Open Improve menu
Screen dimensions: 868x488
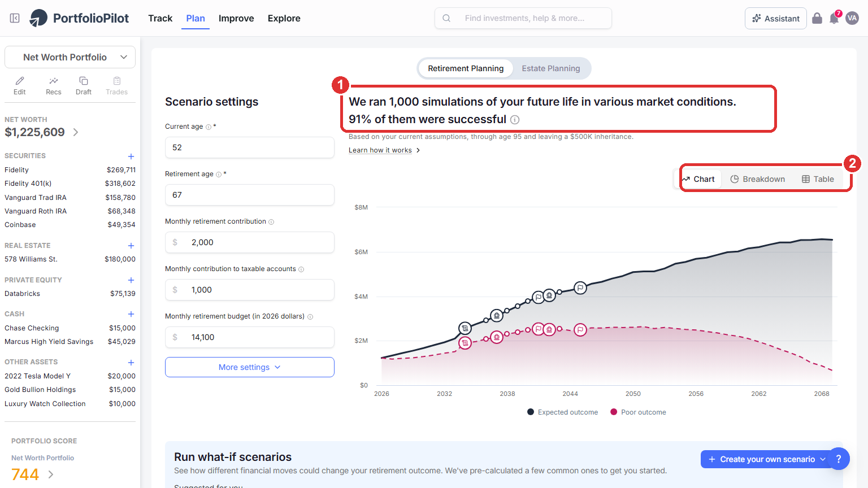pos(236,18)
